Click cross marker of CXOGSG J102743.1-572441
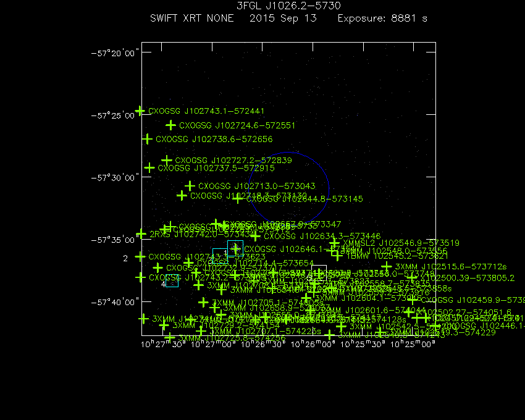Image resolution: width=525 pixels, height=420 pixels. 140,111
